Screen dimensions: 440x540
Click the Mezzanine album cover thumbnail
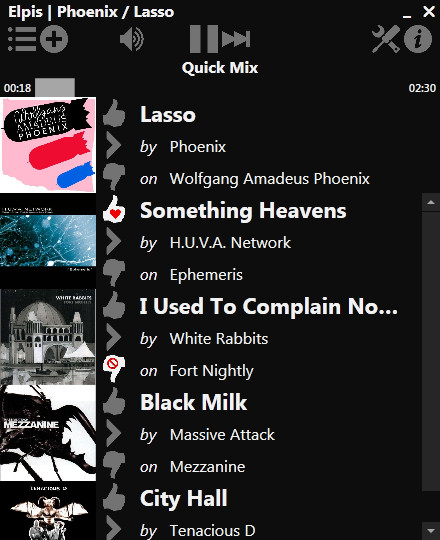click(48, 433)
